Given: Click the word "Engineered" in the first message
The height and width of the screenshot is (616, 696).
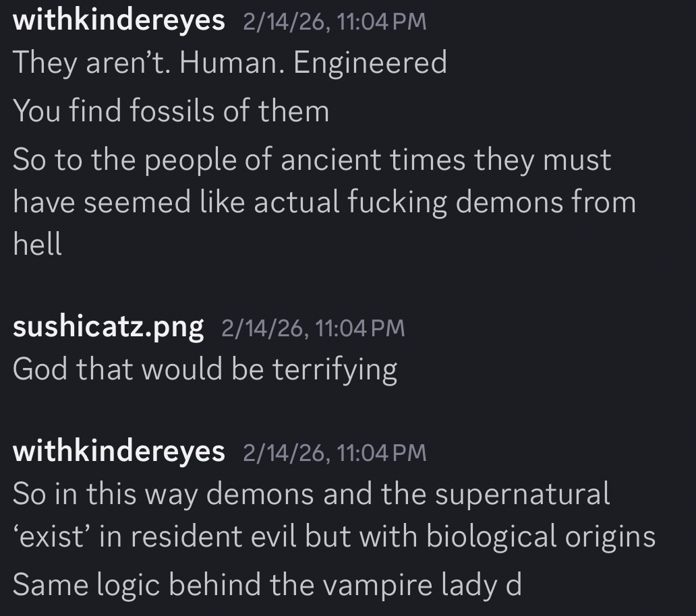Looking at the screenshot, I should [x=370, y=63].
